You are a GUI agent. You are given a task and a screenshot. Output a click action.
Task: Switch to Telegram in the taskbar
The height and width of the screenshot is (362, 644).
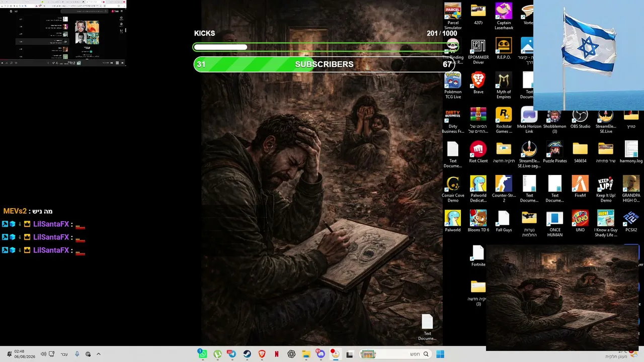[x=232, y=354]
